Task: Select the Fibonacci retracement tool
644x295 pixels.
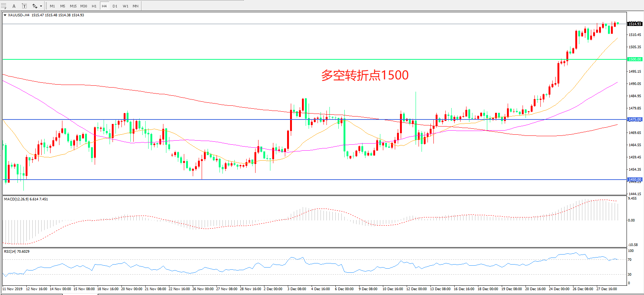Action: coord(4,6)
